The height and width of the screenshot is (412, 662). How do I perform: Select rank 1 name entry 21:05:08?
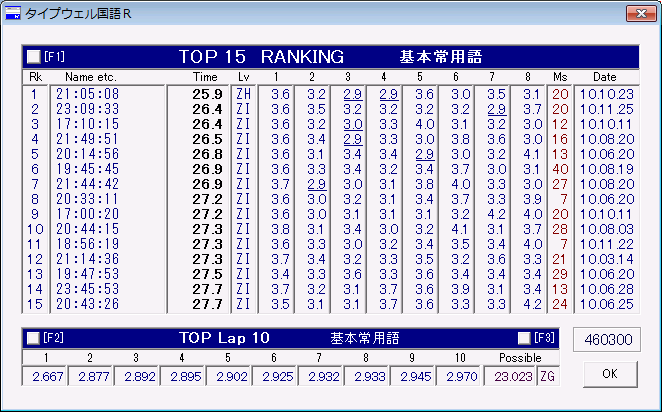point(88,94)
